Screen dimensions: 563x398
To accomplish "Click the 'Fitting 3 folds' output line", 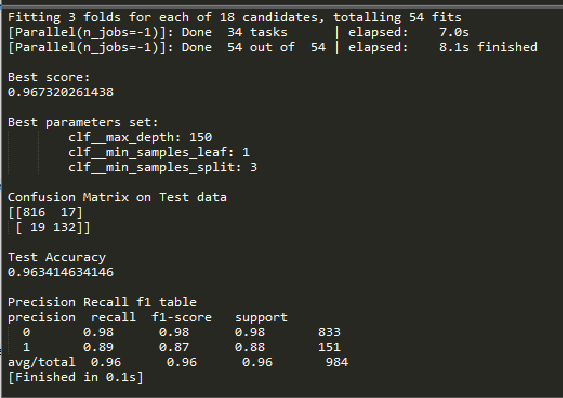I will (235, 17).
